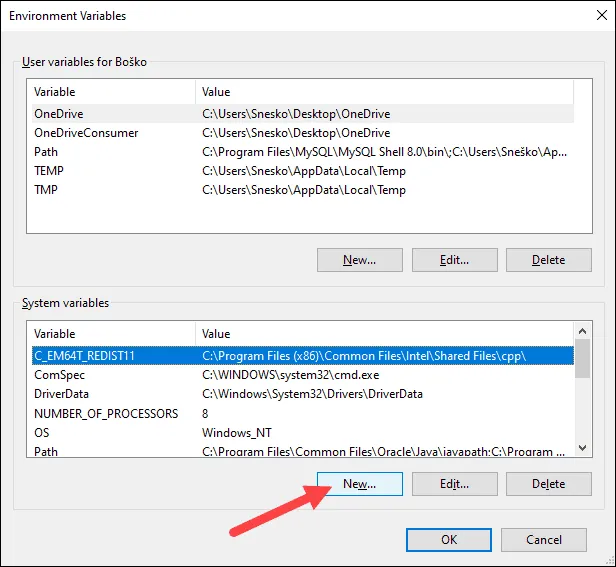
Task: Select the ComSpec system variable
Action: click(x=302, y=375)
